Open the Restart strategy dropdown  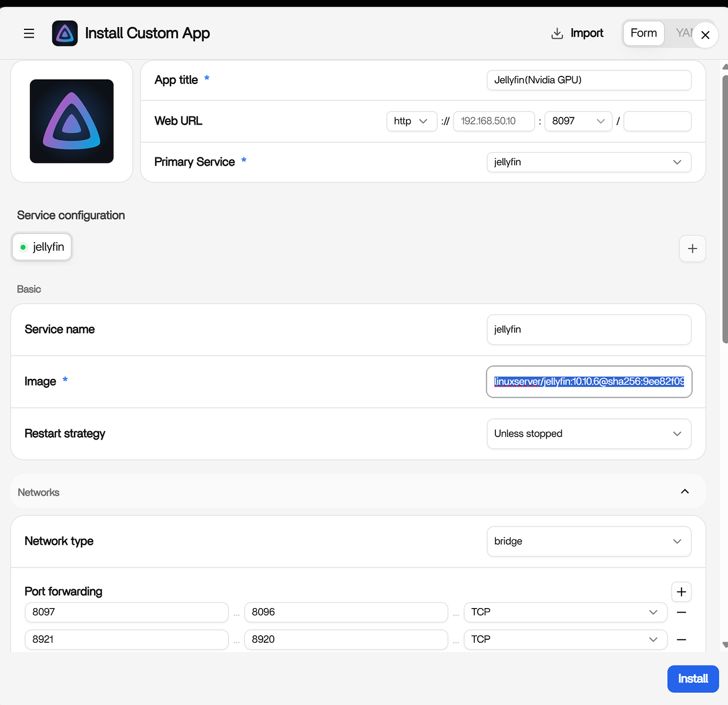pyautogui.click(x=589, y=434)
